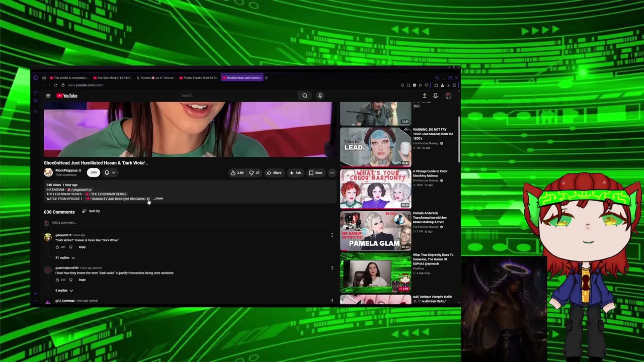
Task: Open the Pamela Glam video thumbnail
Action: click(x=376, y=231)
